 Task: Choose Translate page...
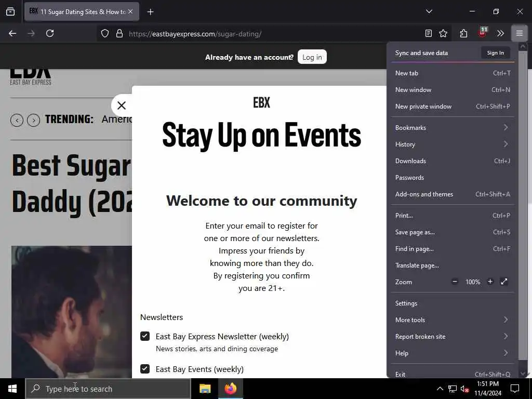point(453,265)
